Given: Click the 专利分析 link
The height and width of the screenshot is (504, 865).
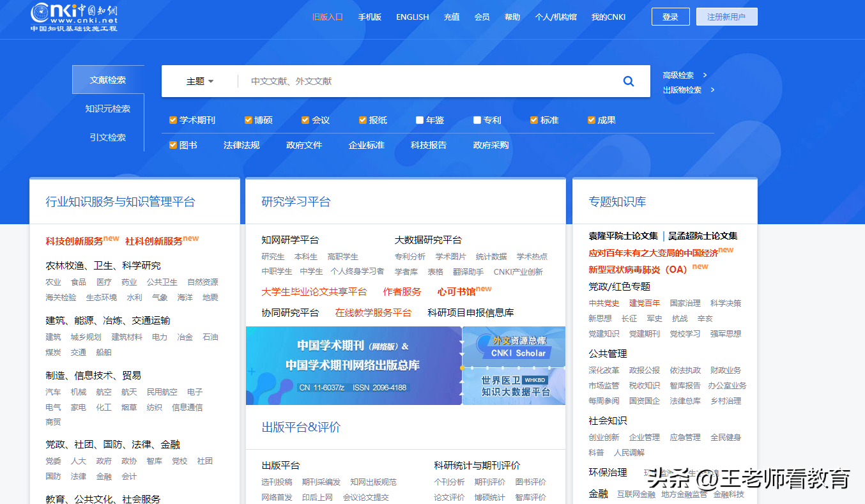Looking at the screenshot, I should pos(410,256).
